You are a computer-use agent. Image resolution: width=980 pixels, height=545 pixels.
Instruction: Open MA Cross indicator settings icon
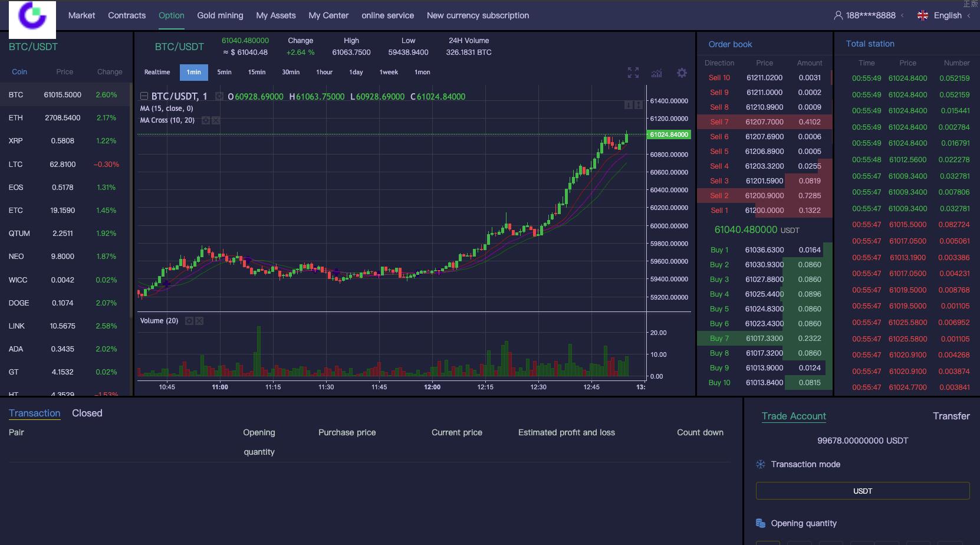point(206,120)
